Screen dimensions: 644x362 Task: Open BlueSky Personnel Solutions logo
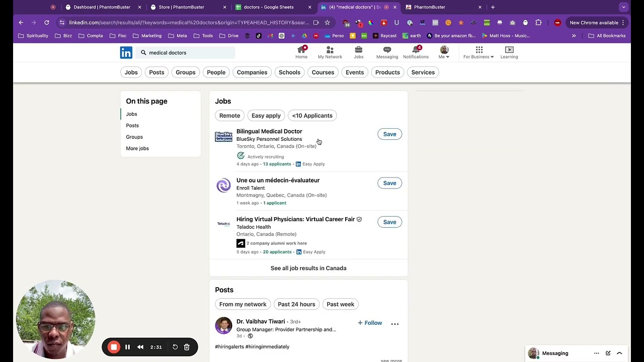click(223, 137)
